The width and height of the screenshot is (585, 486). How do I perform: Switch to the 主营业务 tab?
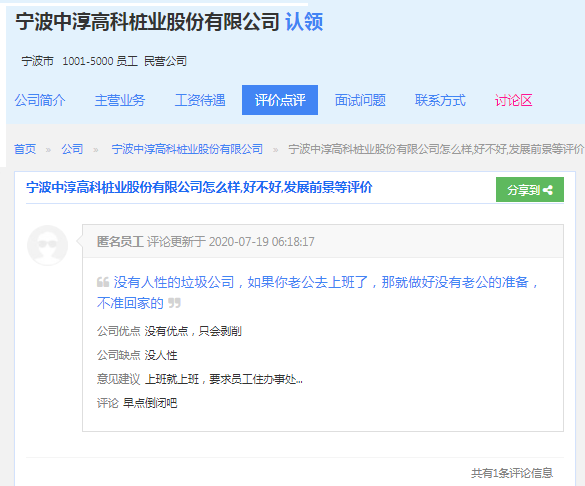coord(120,100)
